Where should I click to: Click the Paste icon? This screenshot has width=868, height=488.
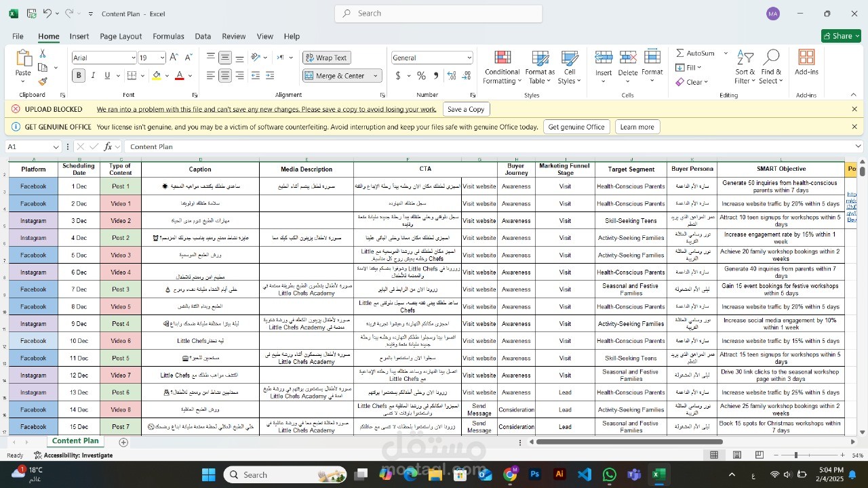point(23,59)
